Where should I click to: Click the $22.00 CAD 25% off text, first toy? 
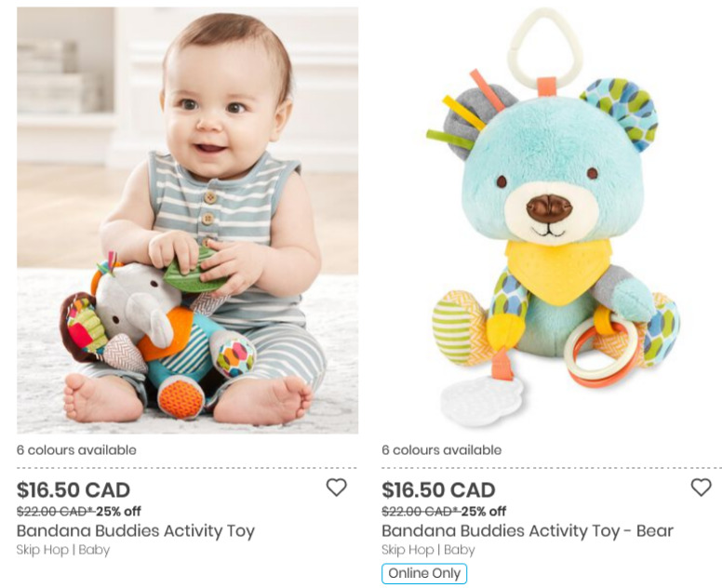pyautogui.click(x=79, y=511)
